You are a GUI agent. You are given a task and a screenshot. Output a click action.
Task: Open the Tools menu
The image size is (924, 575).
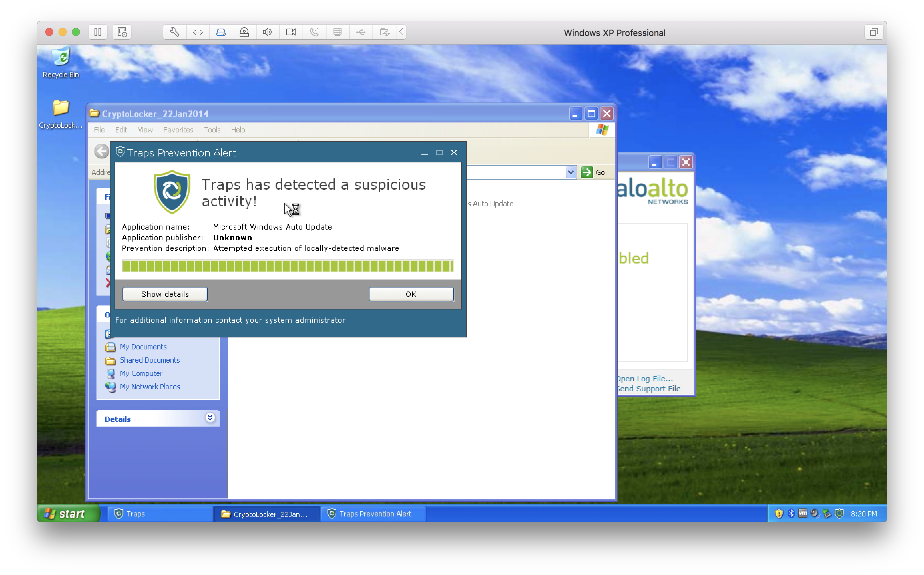pyautogui.click(x=212, y=130)
